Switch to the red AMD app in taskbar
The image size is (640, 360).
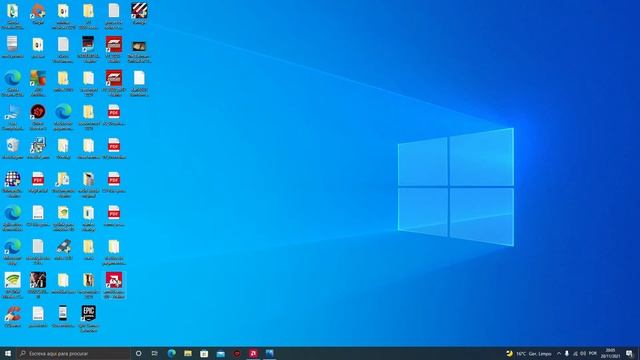[253, 353]
